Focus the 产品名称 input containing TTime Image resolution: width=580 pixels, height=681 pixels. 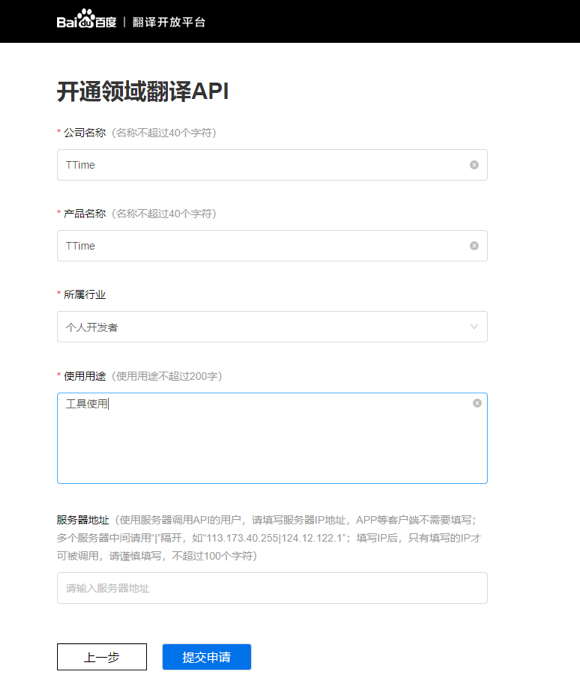pyautogui.click(x=272, y=246)
